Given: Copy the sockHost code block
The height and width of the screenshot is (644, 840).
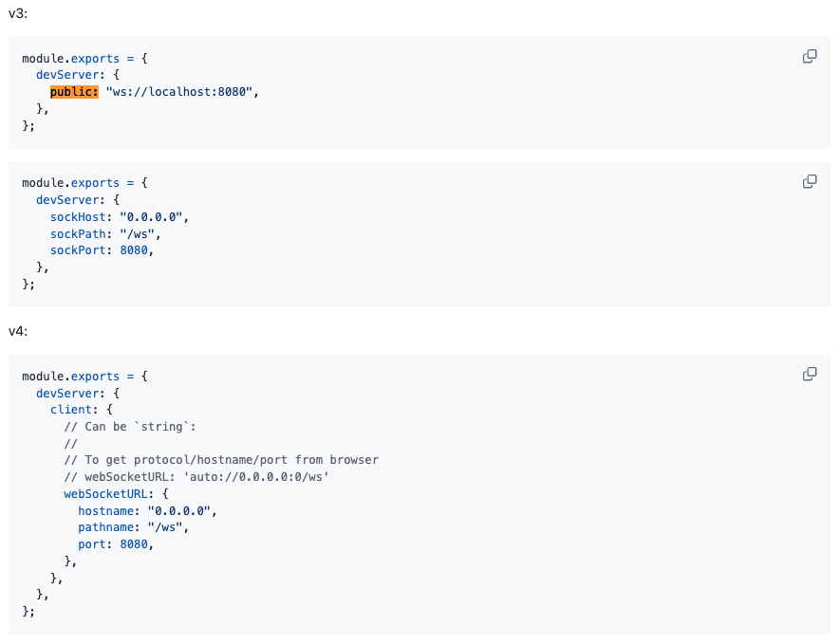Looking at the screenshot, I should coord(810,181).
